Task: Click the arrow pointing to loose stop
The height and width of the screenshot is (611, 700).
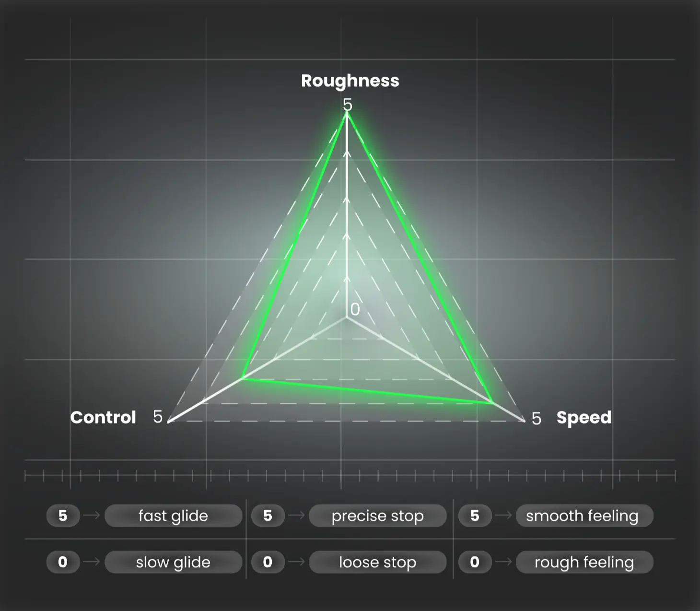Action: (x=297, y=562)
